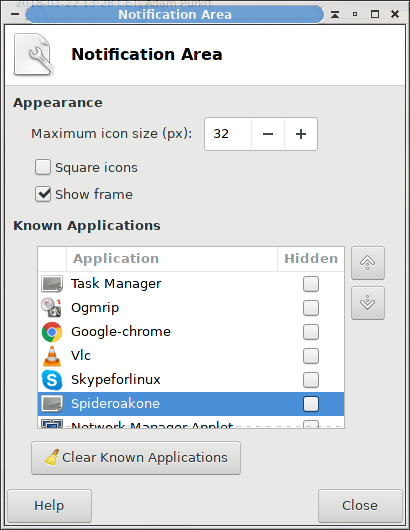Tick the Hidden checkbox for Google-chrome

click(x=311, y=332)
